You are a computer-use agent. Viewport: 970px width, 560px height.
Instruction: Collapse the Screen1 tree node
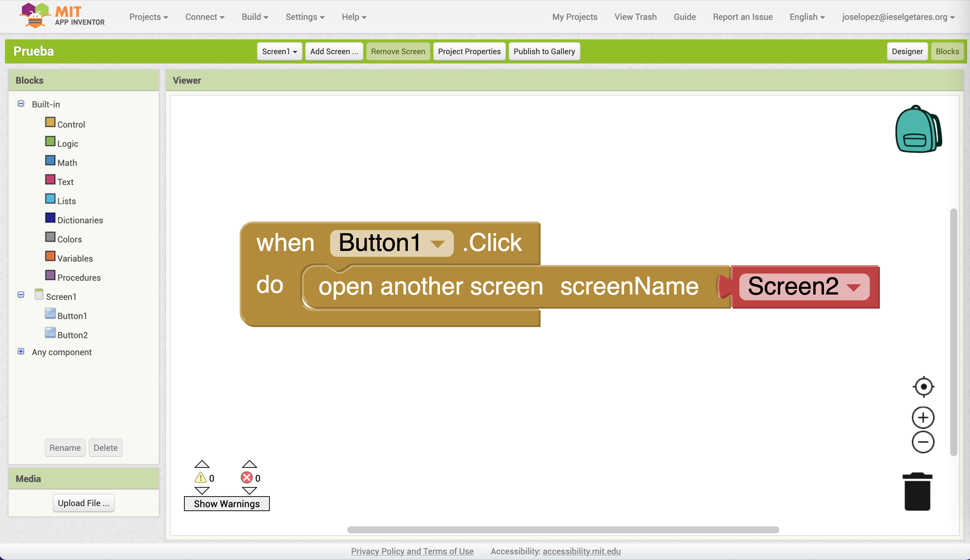click(21, 295)
